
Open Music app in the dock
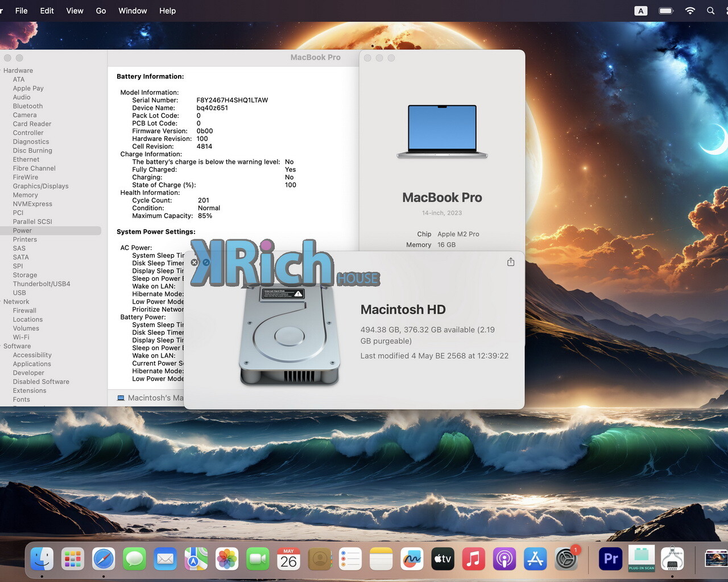473,559
